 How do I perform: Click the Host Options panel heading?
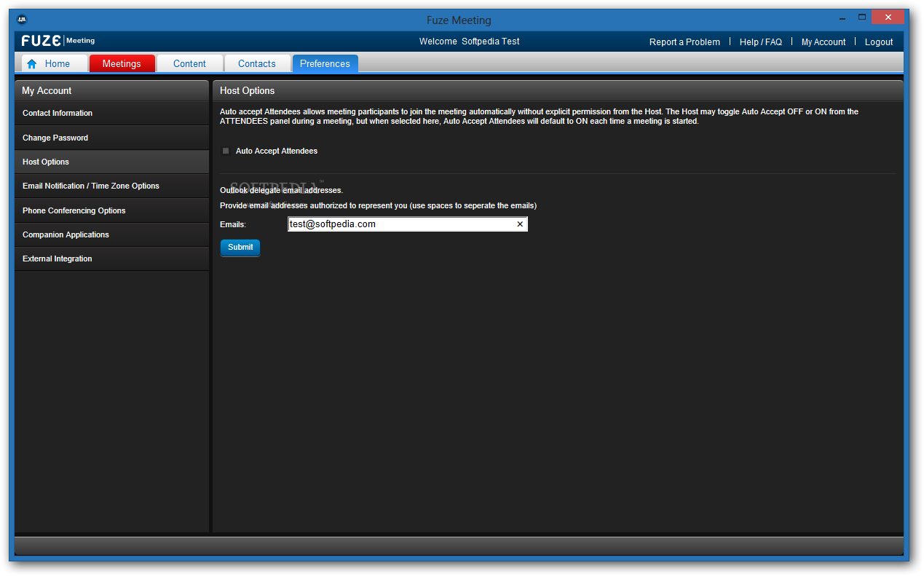(558, 90)
